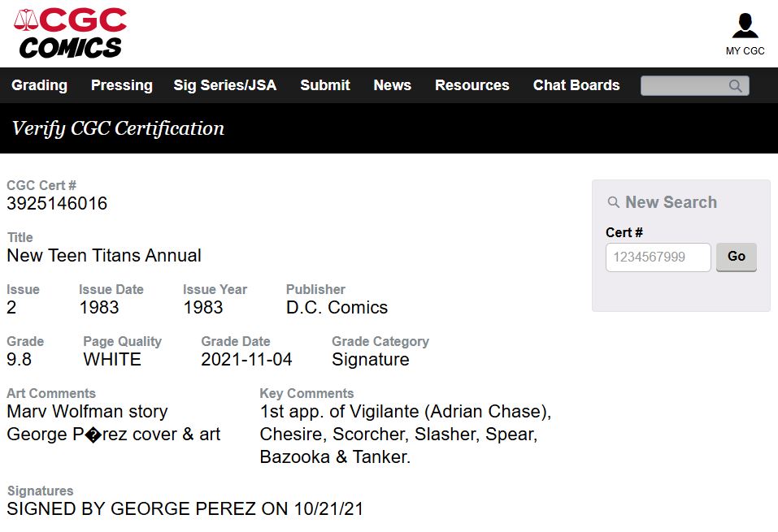Click the cert number 3925146016
The height and width of the screenshot is (532, 778).
tap(57, 203)
